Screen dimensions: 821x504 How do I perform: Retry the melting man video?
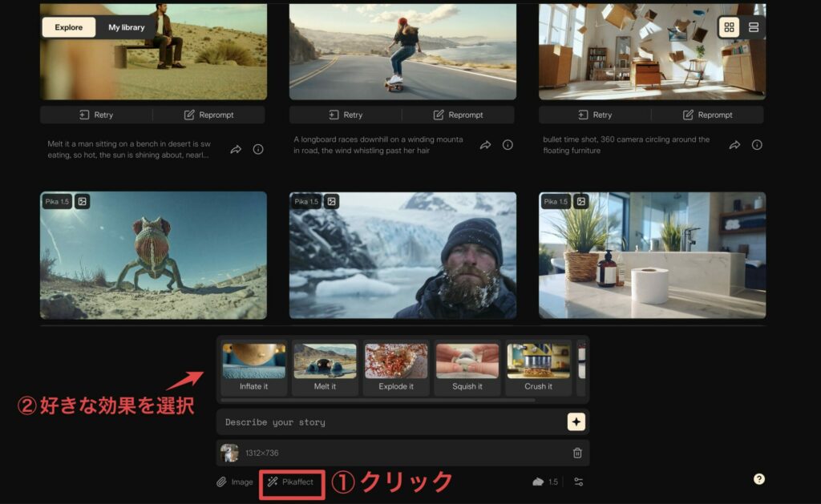98,114
